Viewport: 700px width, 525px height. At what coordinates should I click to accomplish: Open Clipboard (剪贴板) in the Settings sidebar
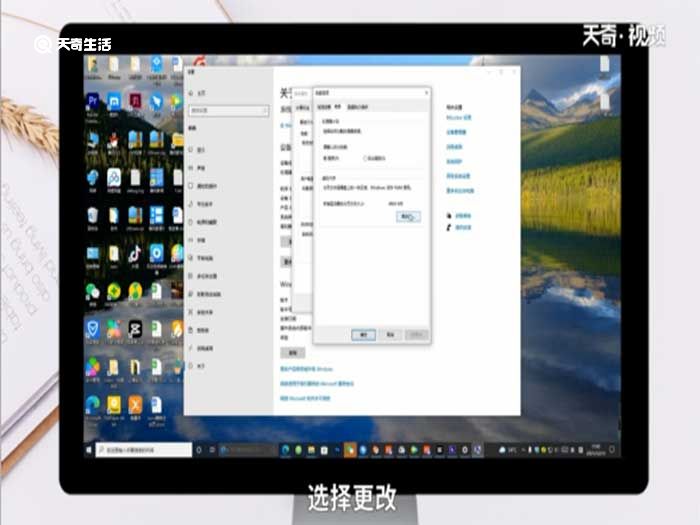(198, 330)
